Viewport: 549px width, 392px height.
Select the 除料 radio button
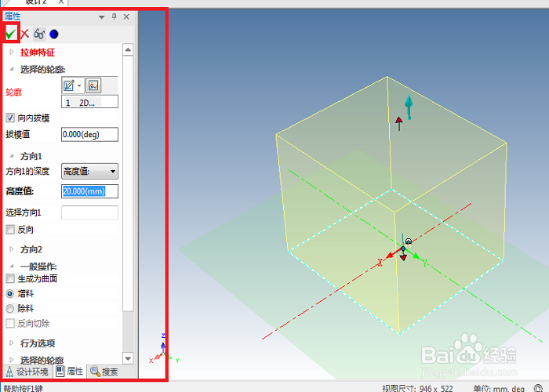click(x=10, y=308)
